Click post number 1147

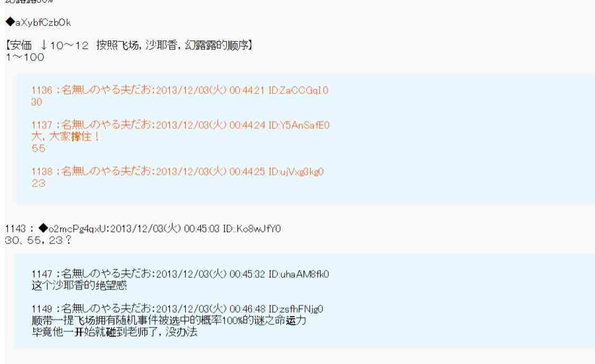pyautogui.click(x=42, y=274)
